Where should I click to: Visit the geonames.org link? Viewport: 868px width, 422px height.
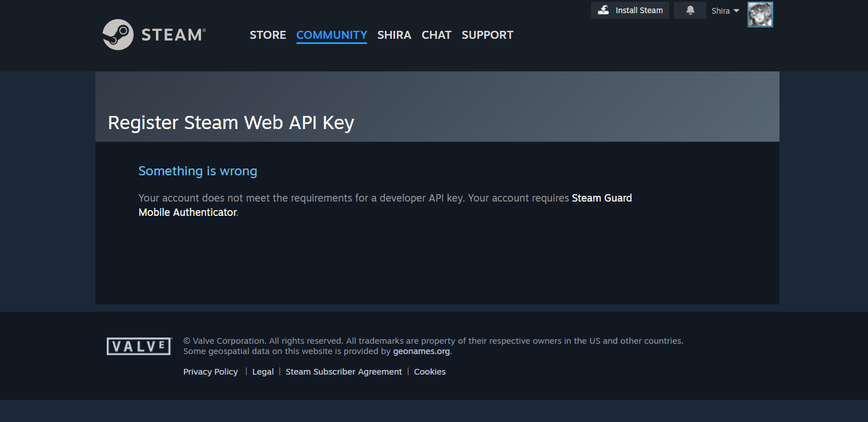(x=421, y=351)
